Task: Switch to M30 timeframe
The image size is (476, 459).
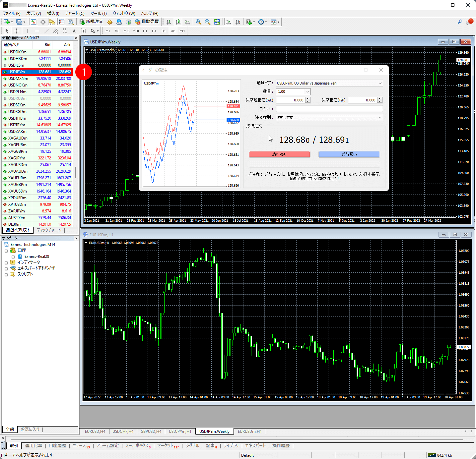Action: pos(136,31)
